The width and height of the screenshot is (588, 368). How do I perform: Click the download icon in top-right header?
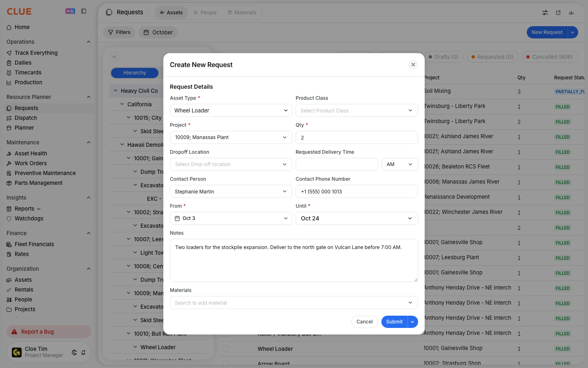click(571, 13)
